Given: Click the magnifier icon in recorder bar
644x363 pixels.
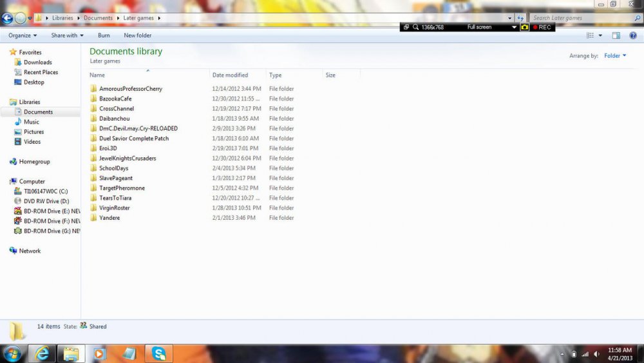Looking at the screenshot, I should tap(416, 27).
